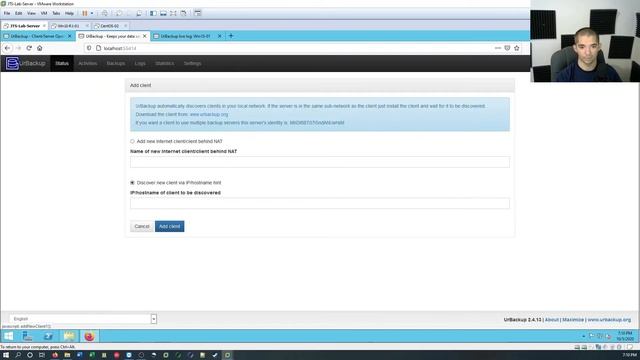Open the Statistics page in navbar

[x=164, y=63]
